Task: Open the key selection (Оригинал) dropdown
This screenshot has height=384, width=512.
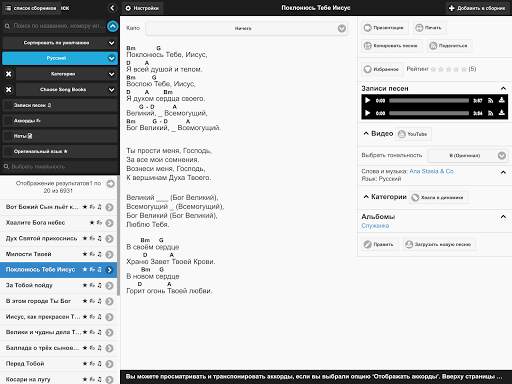Action: (468, 155)
